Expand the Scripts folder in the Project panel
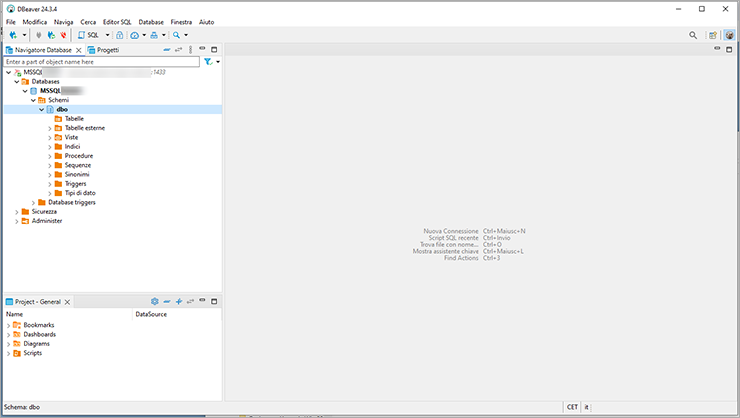The image size is (740, 418). tap(8, 353)
